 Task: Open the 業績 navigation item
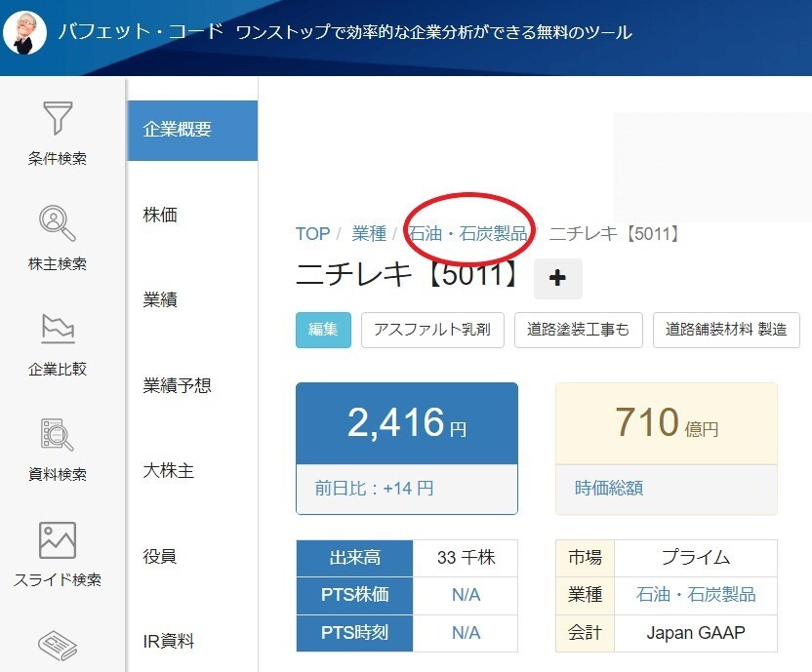click(159, 299)
